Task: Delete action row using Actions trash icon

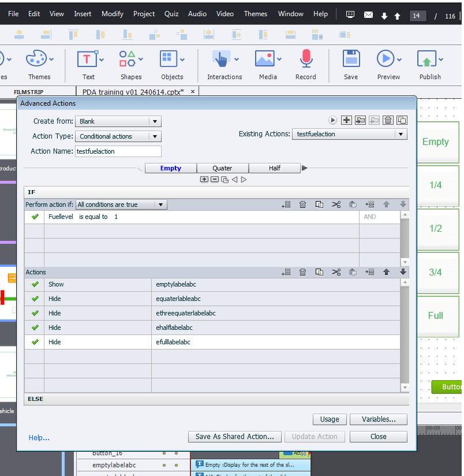Action: click(302, 272)
